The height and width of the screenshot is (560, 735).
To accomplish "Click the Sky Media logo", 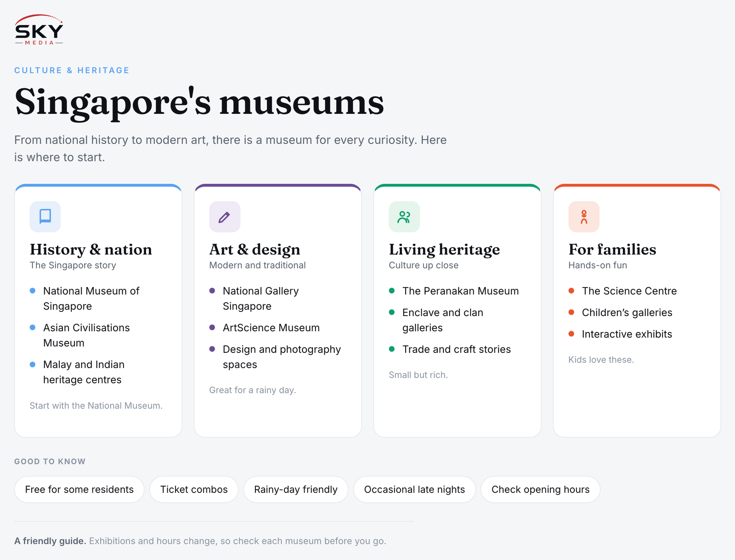I will [x=39, y=30].
